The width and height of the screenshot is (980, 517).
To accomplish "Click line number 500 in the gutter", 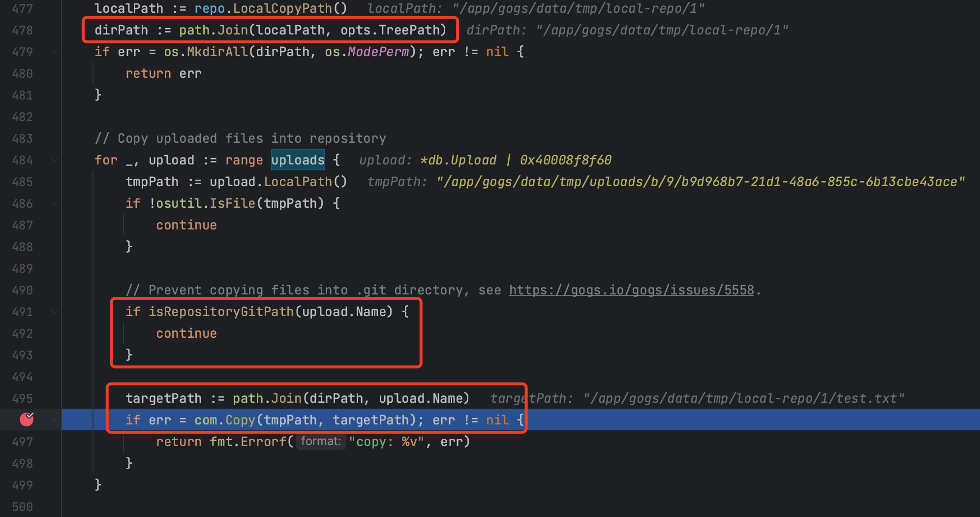I will tap(22, 507).
